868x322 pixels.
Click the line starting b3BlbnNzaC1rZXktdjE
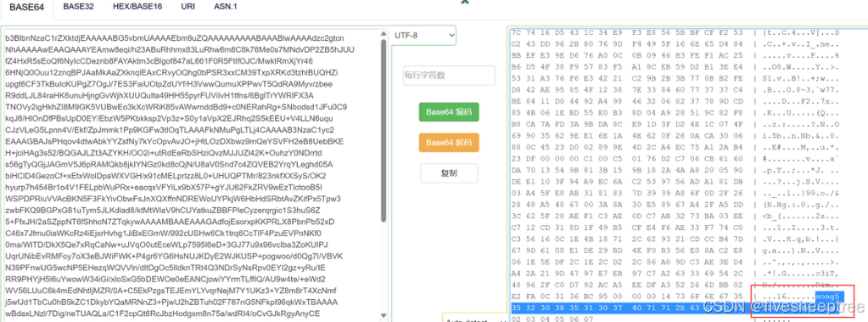[175, 38]
